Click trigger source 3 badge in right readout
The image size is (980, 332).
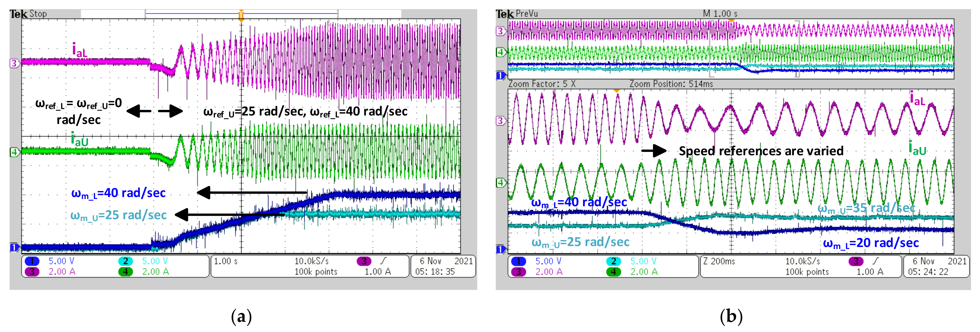pyautogui.click(x=856, y=261)
